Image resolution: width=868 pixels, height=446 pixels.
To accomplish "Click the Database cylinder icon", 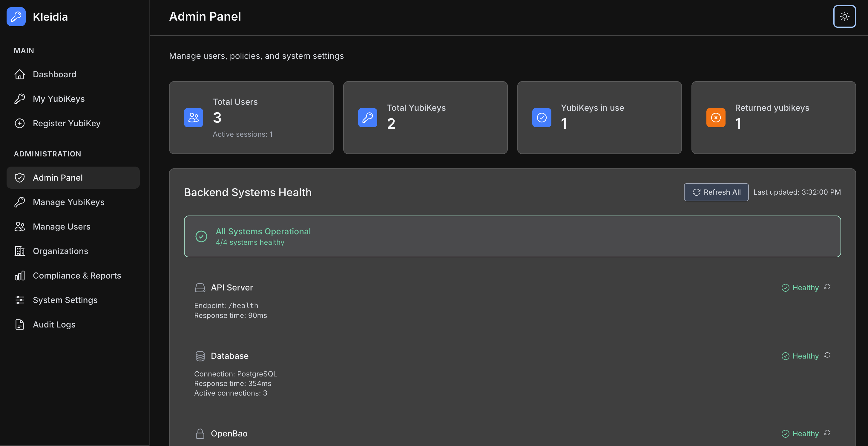I will (200, 356).
